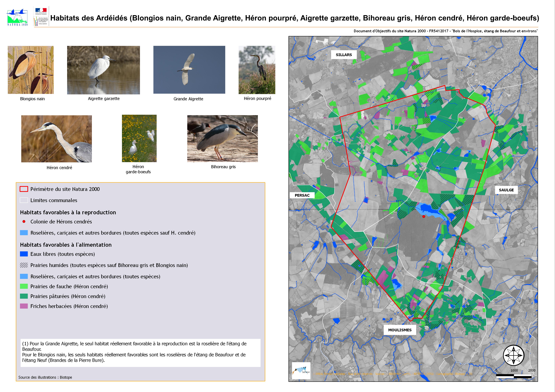This screenshot has height=392, width=555.
Task: Select the Héron pourpré photo
Action: [257, 70]
